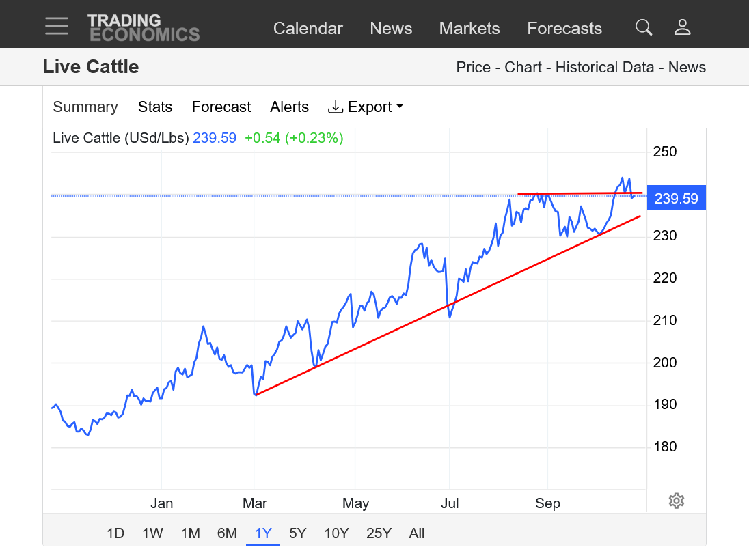Screen dimensions: 749x560
Task: Choose the 25Y chart range
Action: tap(379, 533)
